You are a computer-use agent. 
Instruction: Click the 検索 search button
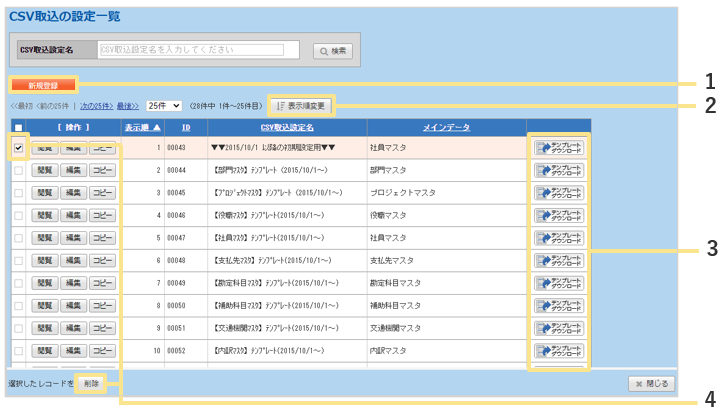332,50
